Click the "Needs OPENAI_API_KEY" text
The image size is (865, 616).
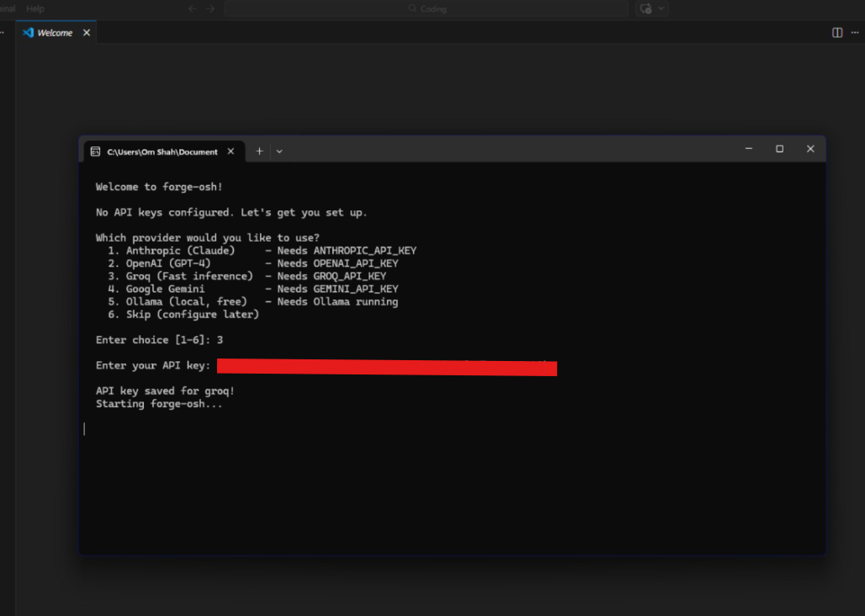click(x=337, y=263)
